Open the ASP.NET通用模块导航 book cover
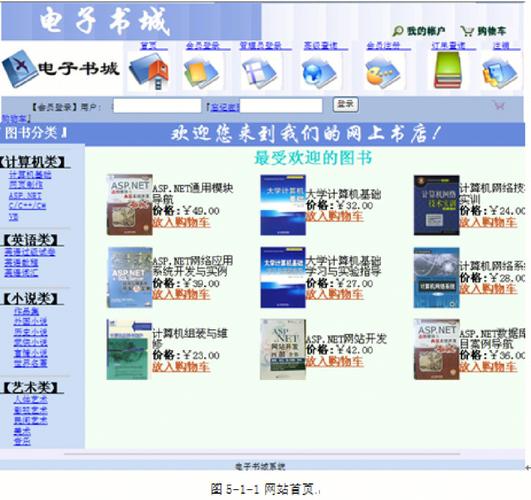Screen dimensions: 531x500 point(130,205)
